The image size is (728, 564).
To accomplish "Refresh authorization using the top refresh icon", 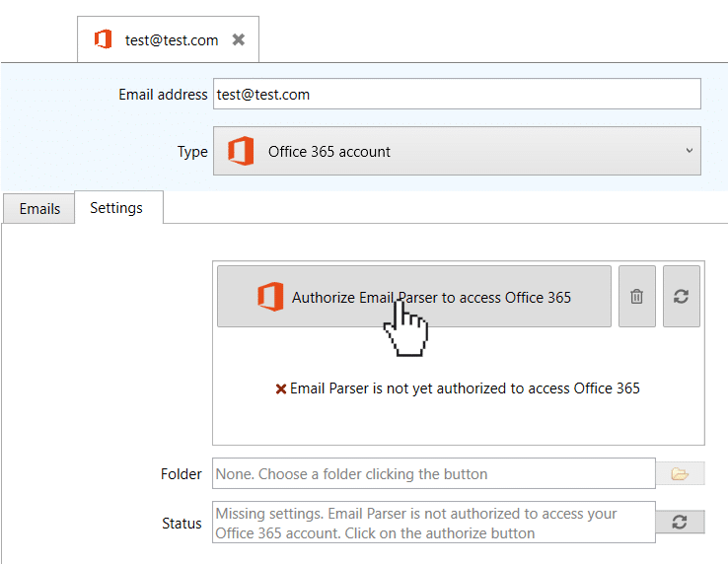I will 681,296.
